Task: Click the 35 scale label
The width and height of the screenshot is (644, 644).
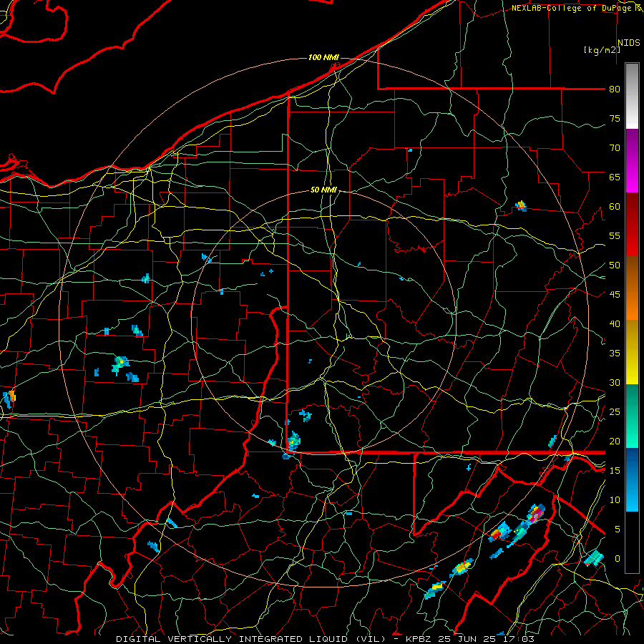Action: pyautogui.click(x=615, y=353)
